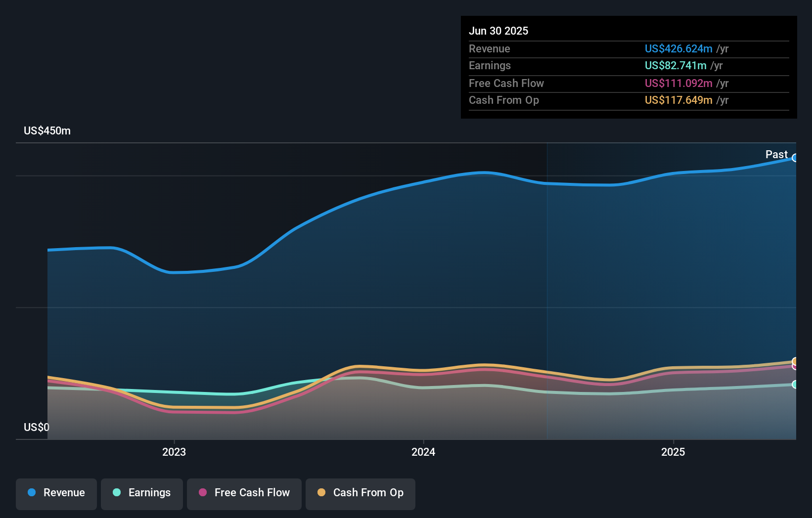This screenshot has width=812, height=518.
Task: Click the Past label on chart
Action: 776,155
